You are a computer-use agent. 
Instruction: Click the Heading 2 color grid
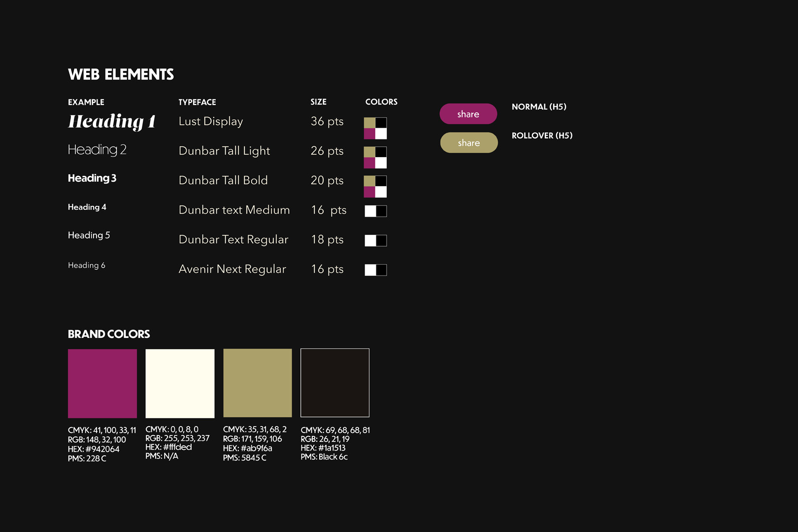[x=375, y=158]
